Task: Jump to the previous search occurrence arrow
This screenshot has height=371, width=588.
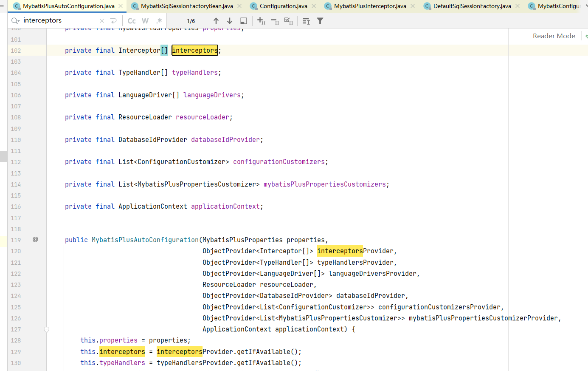Action: (x=216, y=21)
